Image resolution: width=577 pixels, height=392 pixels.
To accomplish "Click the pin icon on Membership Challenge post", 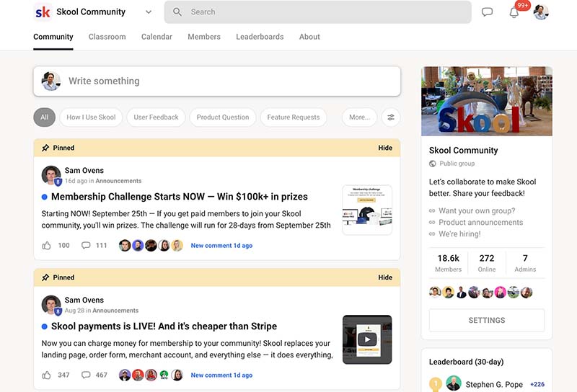I will (x=45, y=148).
